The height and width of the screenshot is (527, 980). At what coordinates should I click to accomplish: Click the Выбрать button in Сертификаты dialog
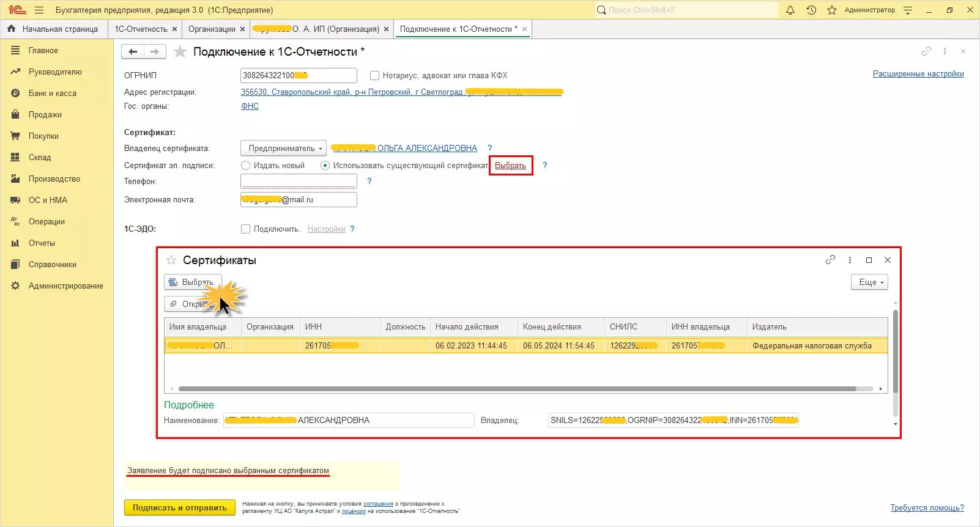pyautogui.click(x=192, y=282)
